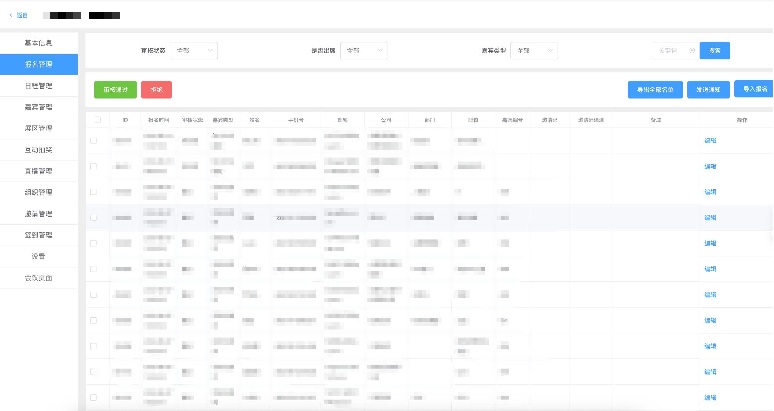774x411 pixels.
Task: Expand the middle filter dropdown showing 全部
Action: (365, 49)
